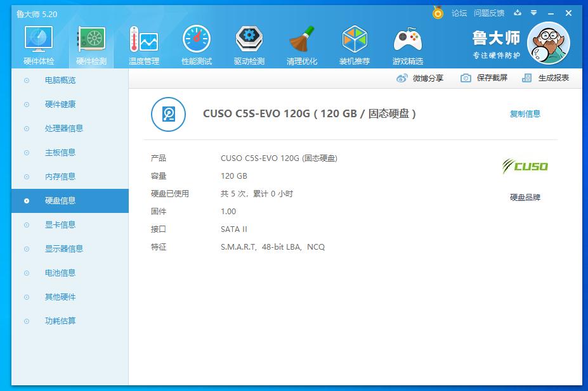Open 驱动检测 driver detection
This screenshot has height=391, width=588.
tap(249, 42)
